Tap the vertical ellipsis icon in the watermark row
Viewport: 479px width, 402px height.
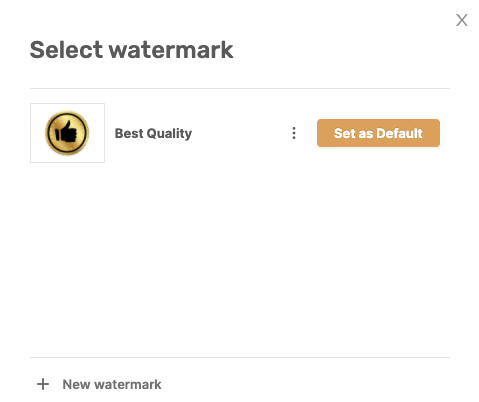(x=294, y=133)
